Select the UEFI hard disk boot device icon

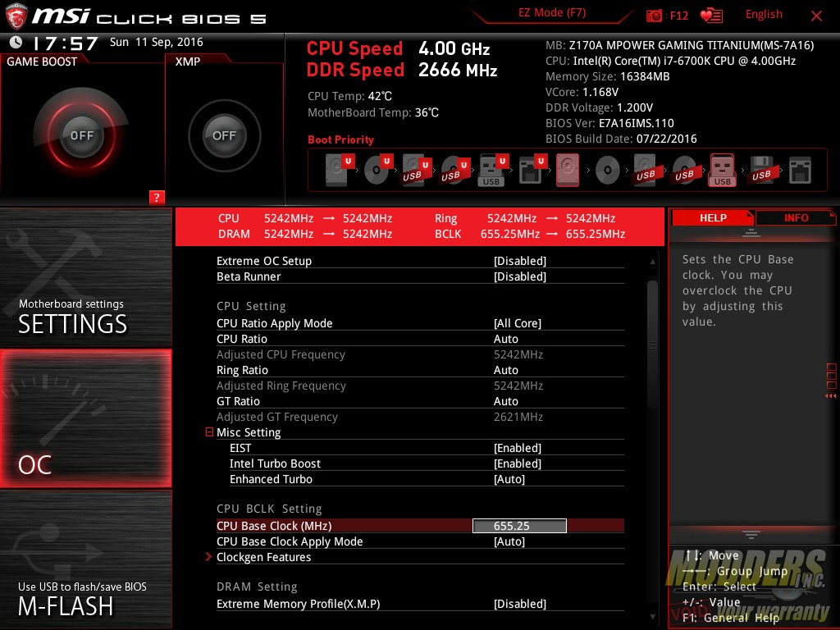[340, 170]
